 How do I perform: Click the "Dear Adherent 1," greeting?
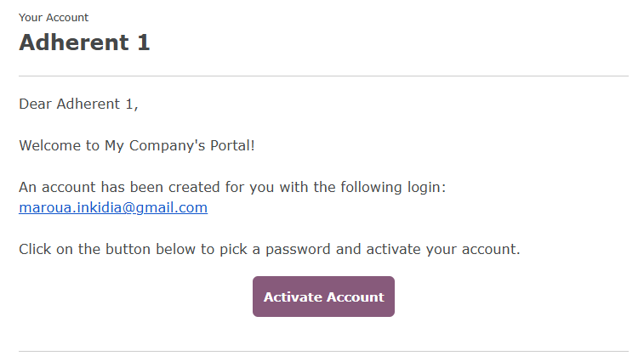coord(78,105)
